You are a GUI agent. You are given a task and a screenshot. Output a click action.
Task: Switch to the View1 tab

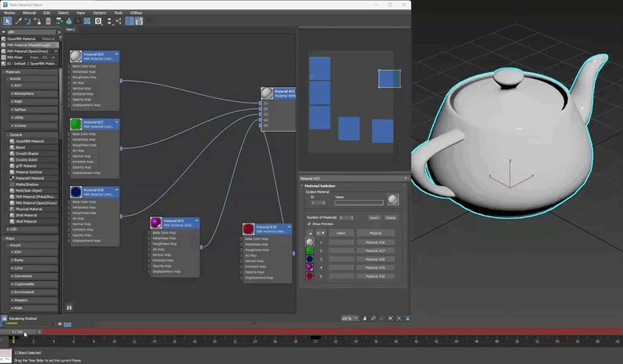pyautogui.click(x=71, y=29)
